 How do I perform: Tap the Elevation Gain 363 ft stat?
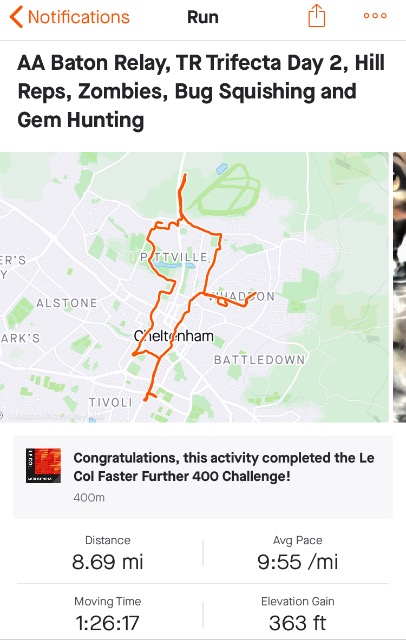point(297,615)
